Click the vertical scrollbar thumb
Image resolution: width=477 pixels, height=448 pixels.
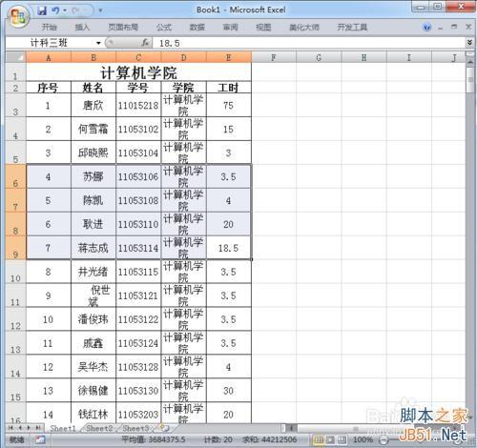coord(470,79)
